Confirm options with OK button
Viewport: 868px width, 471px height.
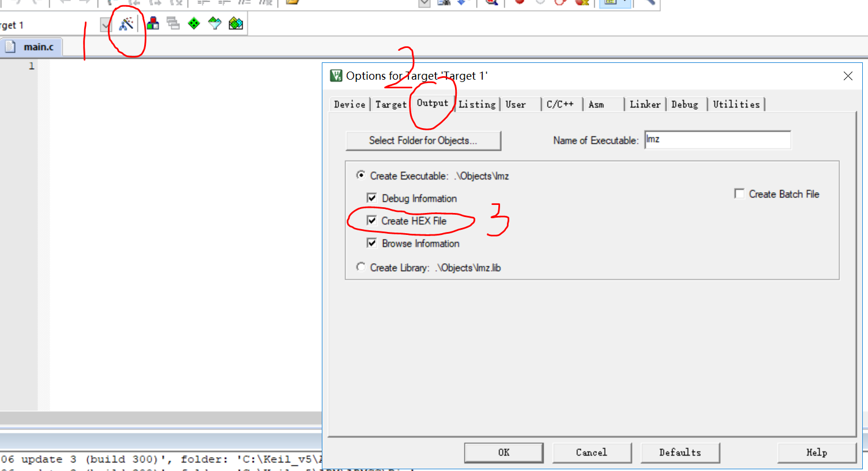(504, 453)
